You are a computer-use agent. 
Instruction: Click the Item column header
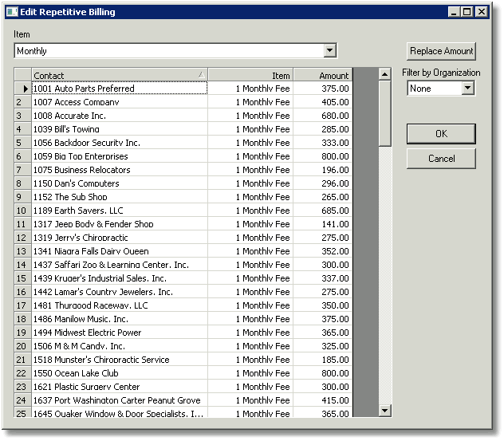click(250, 75)
